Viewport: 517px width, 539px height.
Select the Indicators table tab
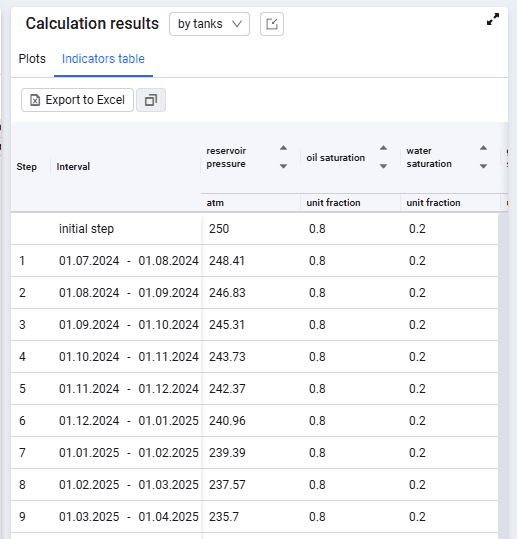(103, 59)
